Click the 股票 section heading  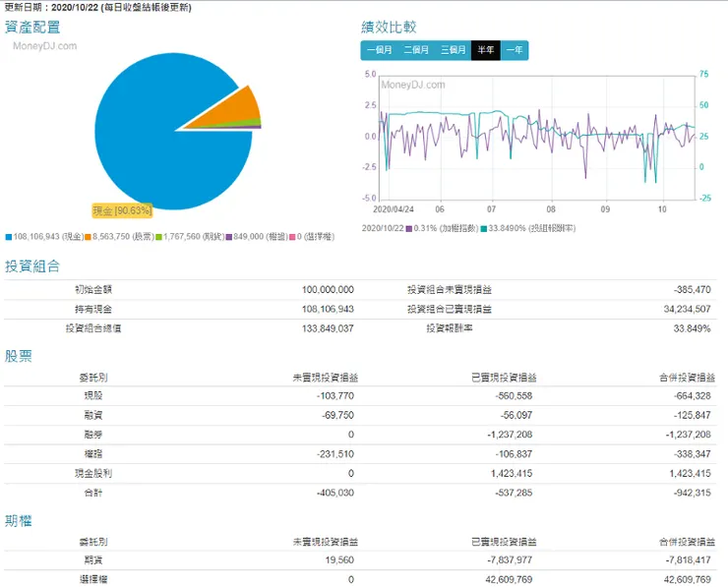pyautogui.click(x=19, y=356)
